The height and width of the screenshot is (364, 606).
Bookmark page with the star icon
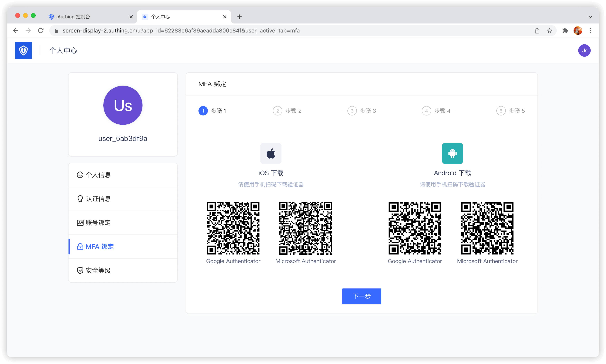coord(550,31)
